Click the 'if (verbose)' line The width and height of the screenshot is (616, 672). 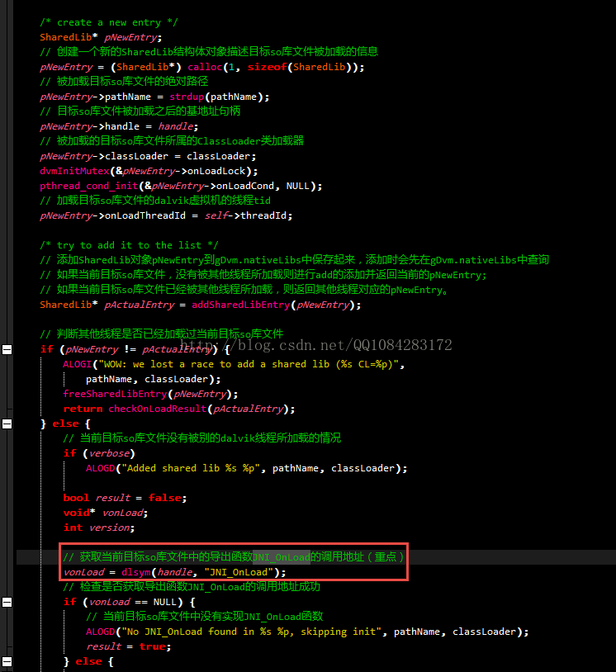pyautogui.click(x=99, y=453)
